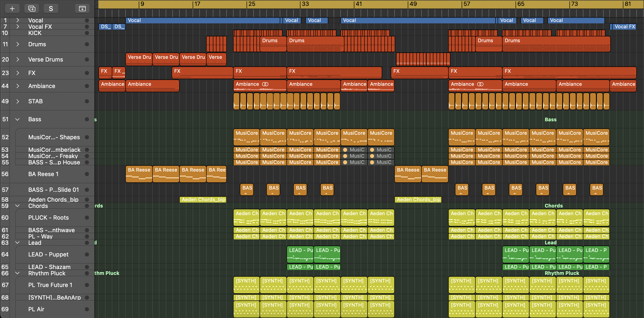This screenshot has width=644, height=318.
Task: Toggle the Drums track enable dot
Action: (87, 44)
